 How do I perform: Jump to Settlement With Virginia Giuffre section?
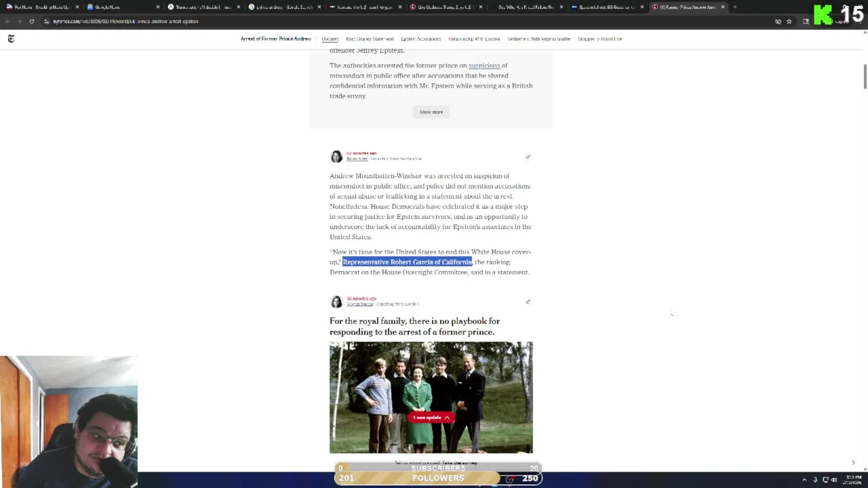[539, 39]
